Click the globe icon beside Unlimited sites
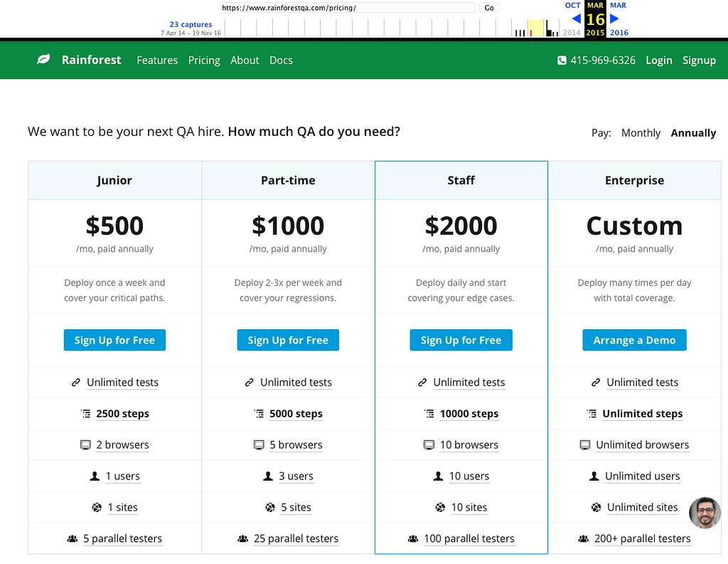The height and width of the screenshot is (564, 728). tap(596, 507)
